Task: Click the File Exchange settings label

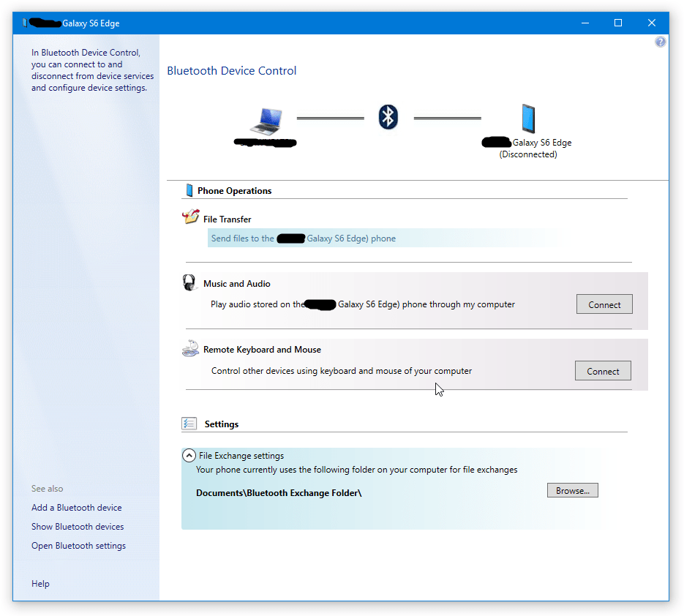Action: [x=241, y=456]
